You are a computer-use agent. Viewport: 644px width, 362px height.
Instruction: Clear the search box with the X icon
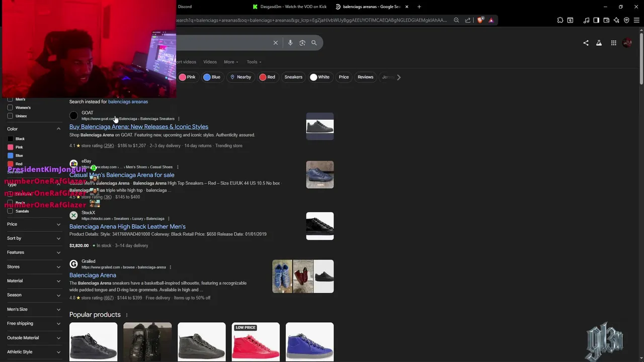pos(276,43)
